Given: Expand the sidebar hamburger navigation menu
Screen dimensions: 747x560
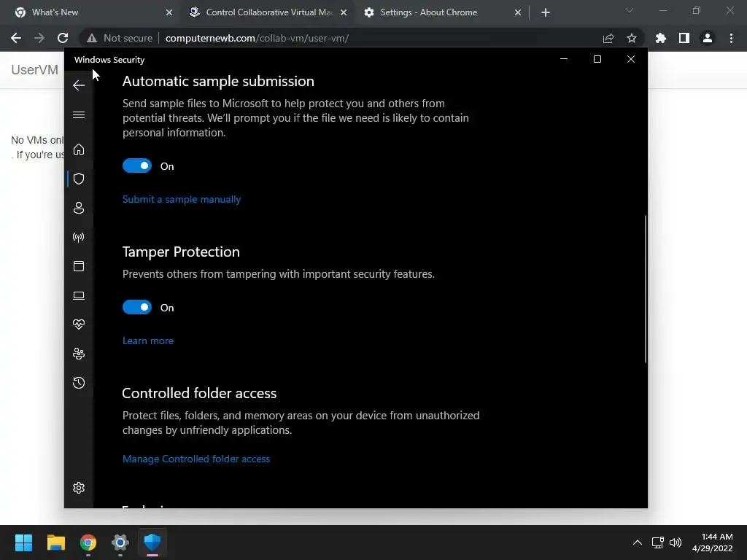Looking at the screenshot, I should [x=79, y=114].
